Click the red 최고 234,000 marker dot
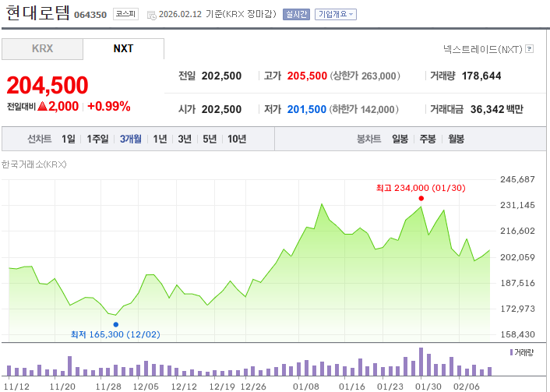Viewport: 550px width, 392px height. [x=421, y=198]
